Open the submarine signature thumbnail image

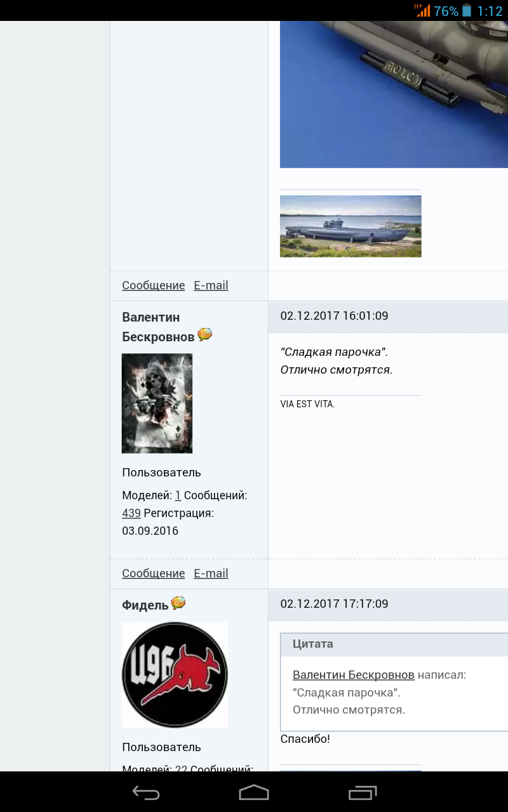351,226
